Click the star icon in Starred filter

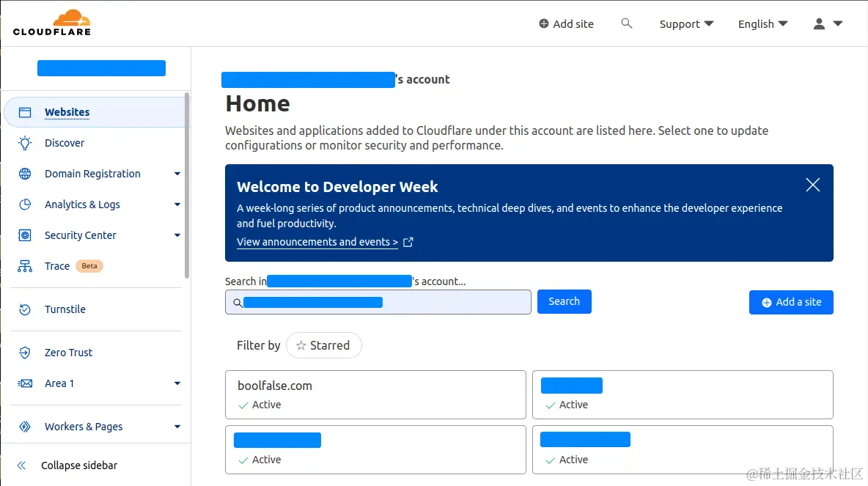(x=301, y=345)
